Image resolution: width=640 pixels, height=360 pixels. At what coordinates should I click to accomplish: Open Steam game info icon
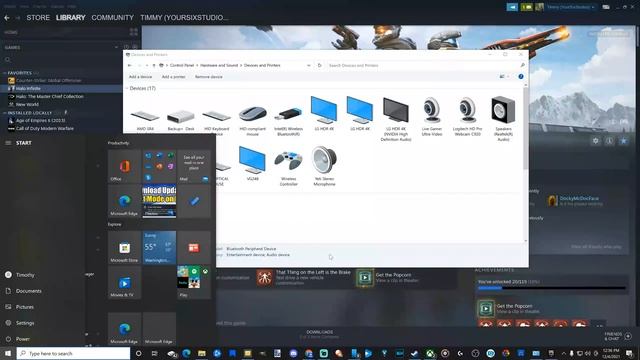(x=609, y=140)
